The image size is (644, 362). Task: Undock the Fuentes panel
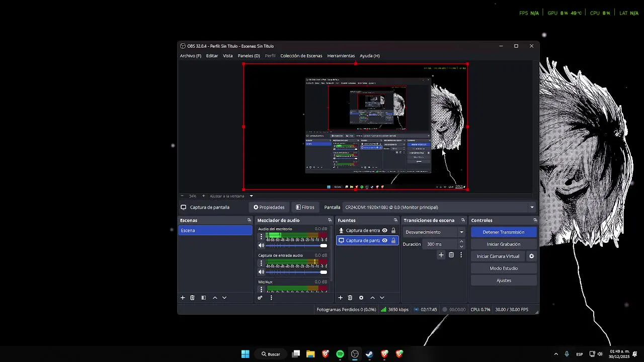[395, 220]
